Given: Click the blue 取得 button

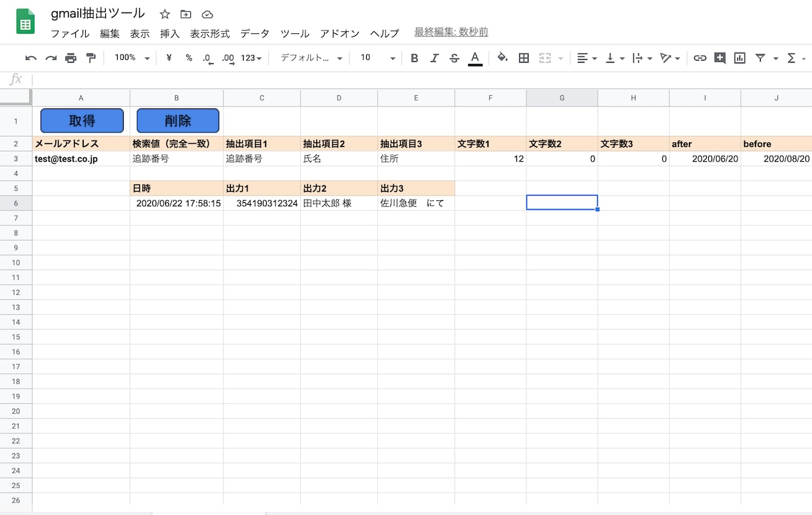Looking at the screenshot, I should click(82, 120).
